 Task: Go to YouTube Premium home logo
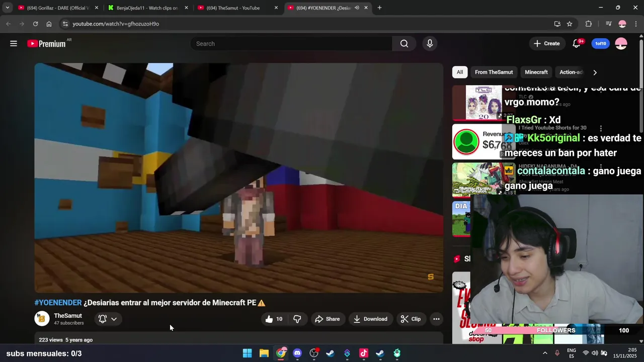coord(46,44)
